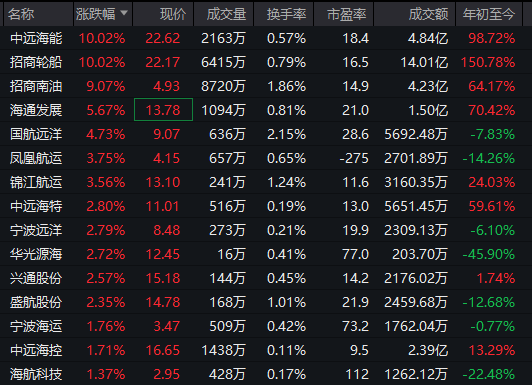Viewport: 532px width, 385px height.
Task: Click volume 6415万 of 招商轮船
Action: coord(223,62)
